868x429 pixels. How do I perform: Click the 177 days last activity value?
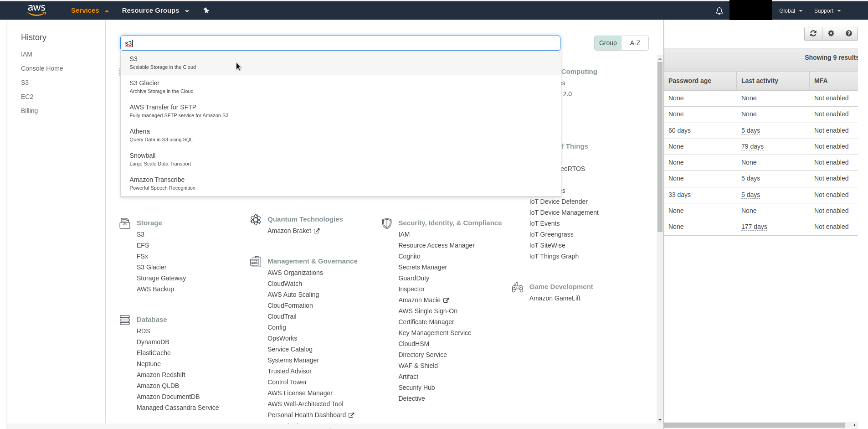pos(754,227)
